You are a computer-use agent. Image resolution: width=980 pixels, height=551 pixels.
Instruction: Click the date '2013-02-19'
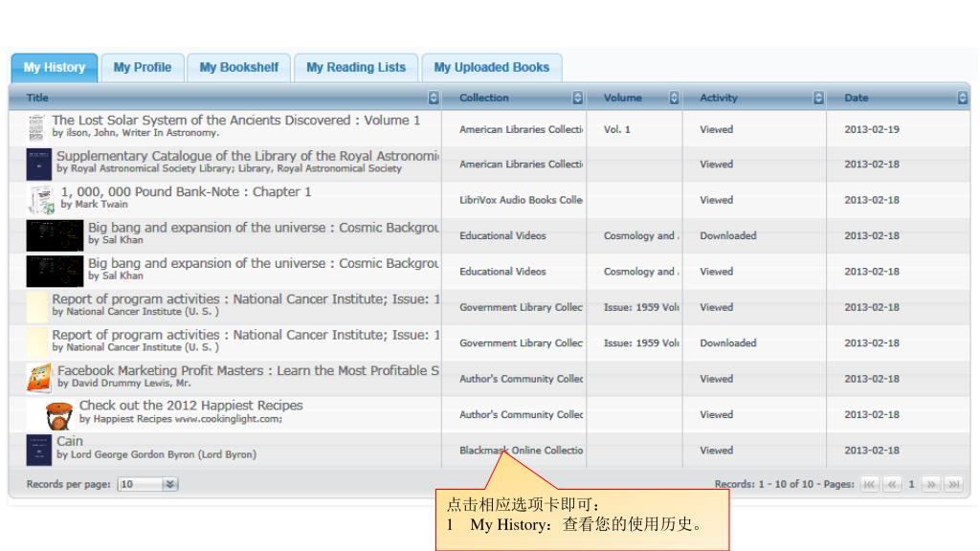(x=872, y=129)
